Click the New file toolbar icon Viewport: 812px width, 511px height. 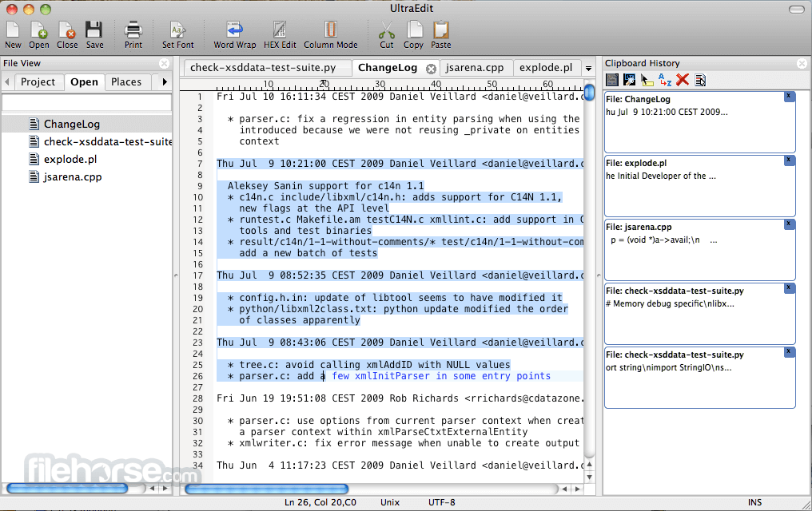pyautogui.click(x=13, y=34)
